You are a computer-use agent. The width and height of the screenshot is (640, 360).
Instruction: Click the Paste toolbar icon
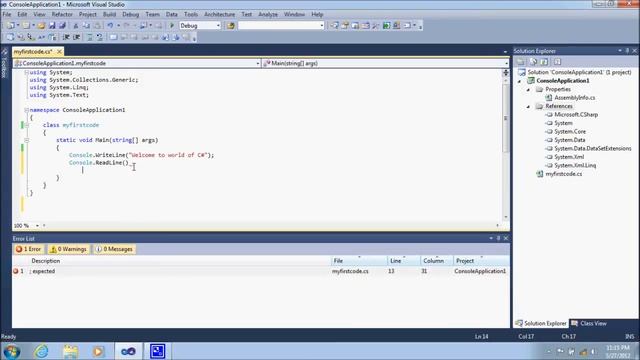pos(97,26)
